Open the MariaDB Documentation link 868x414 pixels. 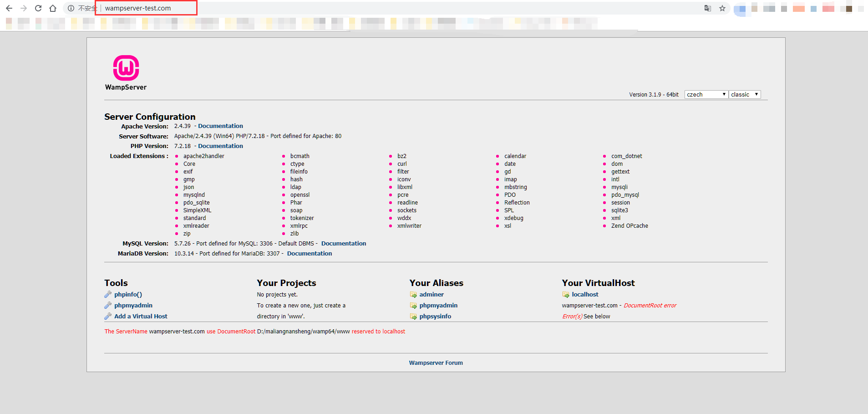(x=310, y=254)
